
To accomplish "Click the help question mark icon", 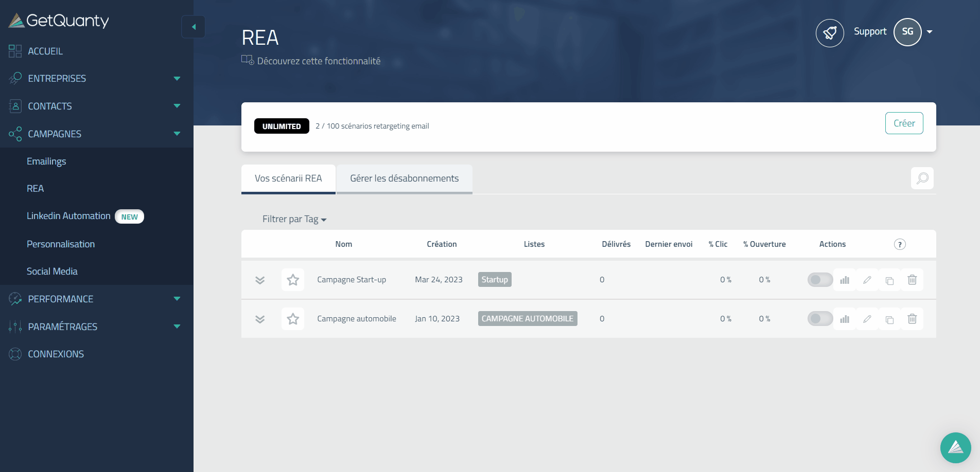I will point(900,244).
